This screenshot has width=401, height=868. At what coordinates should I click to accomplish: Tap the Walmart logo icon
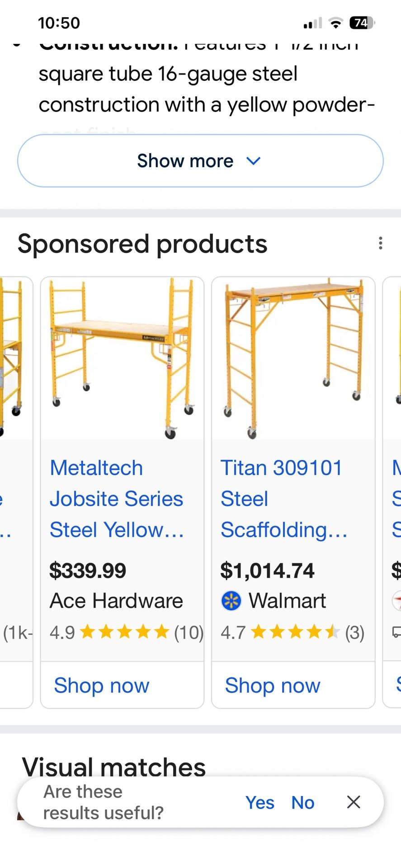(231, 601)
